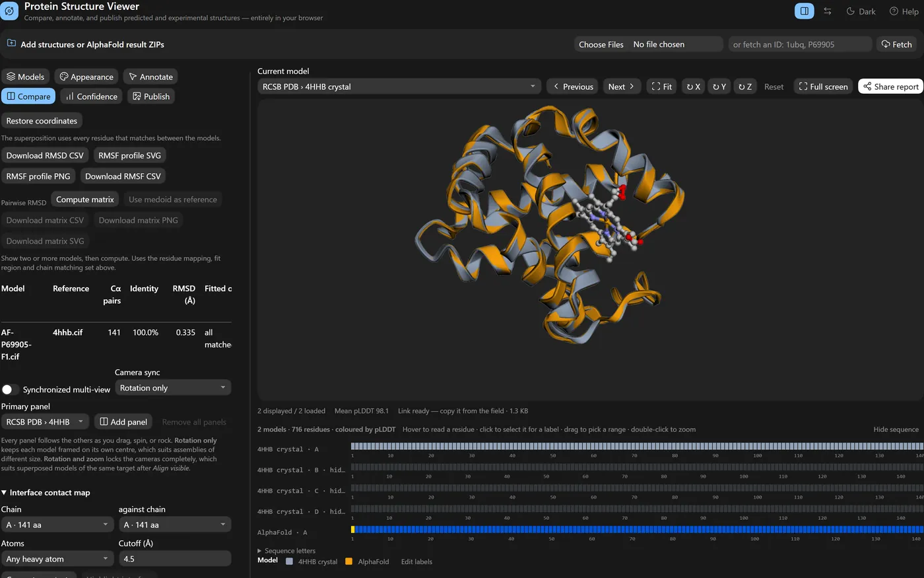Rotate the structure around the X axis
The image size is (924, 578).
coord(693,87)
